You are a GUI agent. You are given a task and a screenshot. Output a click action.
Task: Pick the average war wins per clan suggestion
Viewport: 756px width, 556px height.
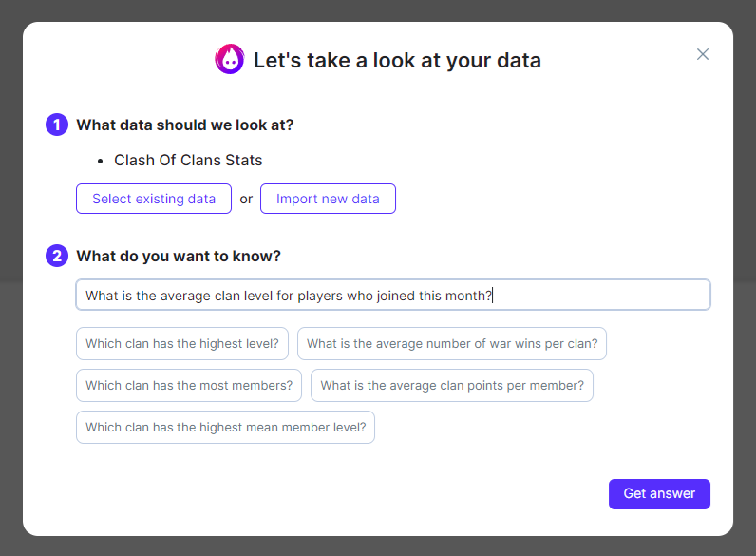452,343
